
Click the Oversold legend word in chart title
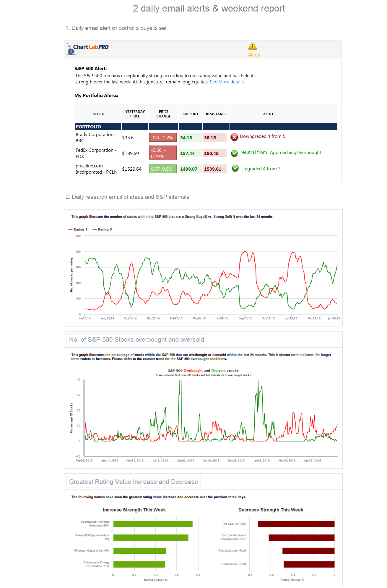[x=218, y=371]
